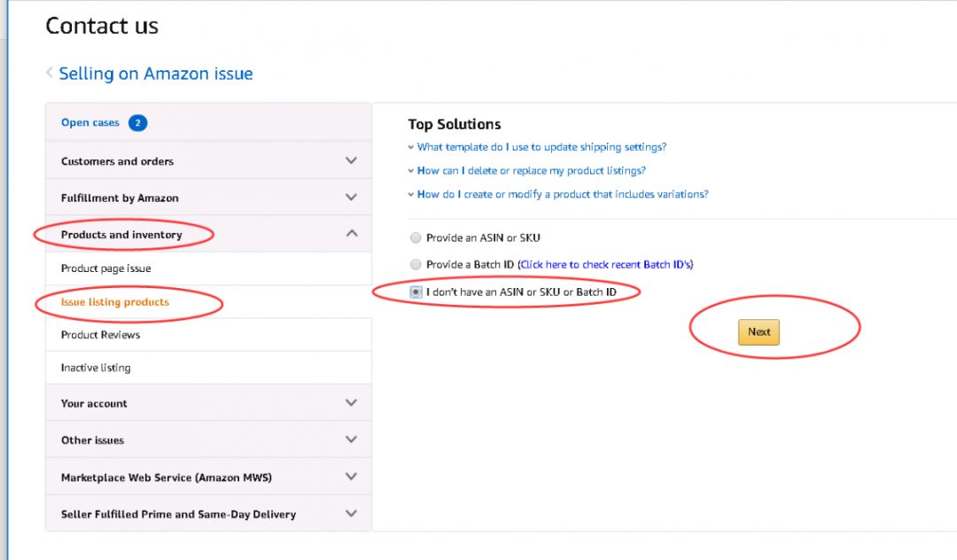Expand Customers and orders section
Image resolution: width=957 pixels, height=560 pixels.
[x=351, y=161]
